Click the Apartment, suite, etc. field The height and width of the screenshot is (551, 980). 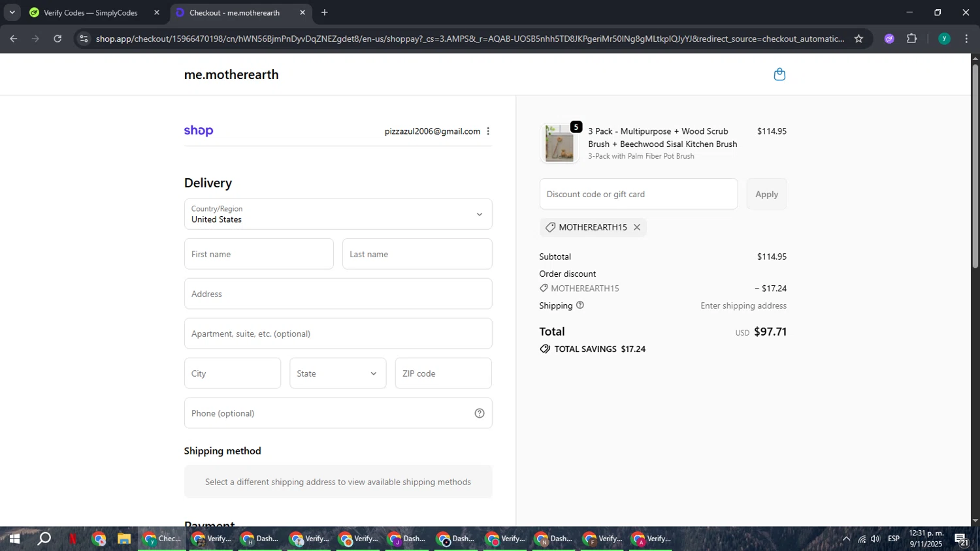(x=338, y=334)
